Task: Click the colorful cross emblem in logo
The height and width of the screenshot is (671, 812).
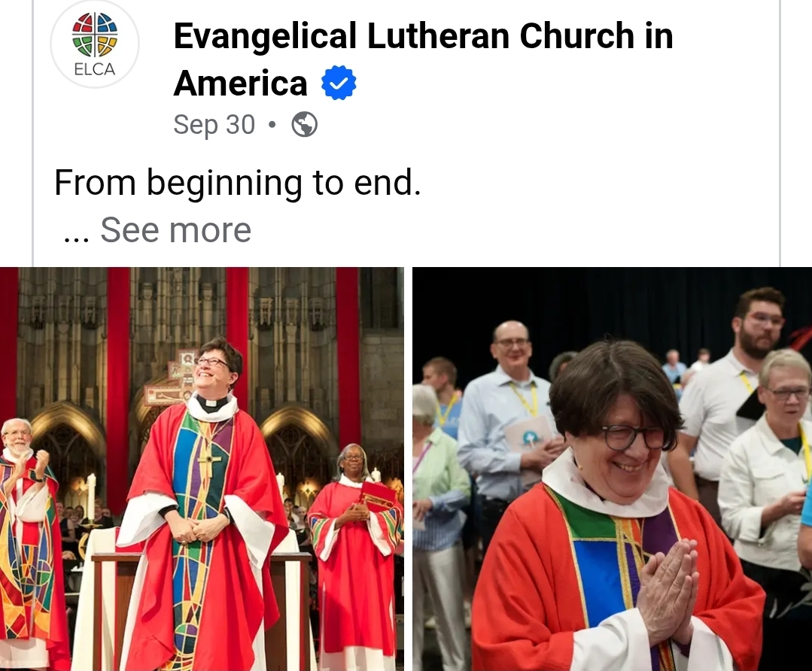Action: point(95,34)
